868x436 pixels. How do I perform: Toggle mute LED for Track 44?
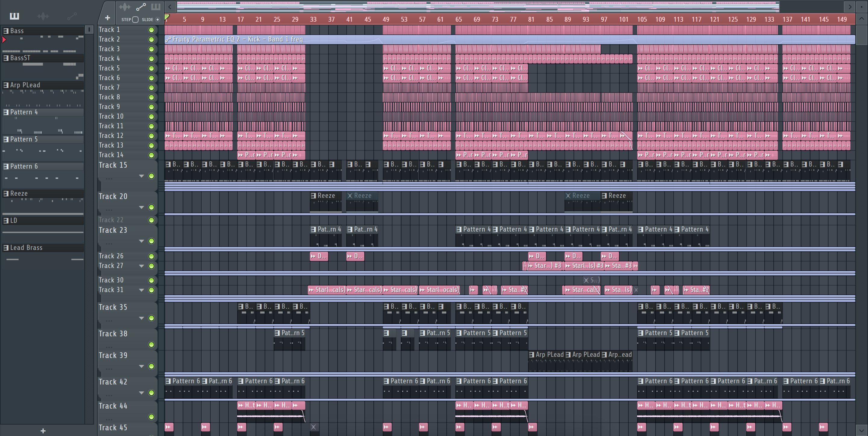pyautogui.click(x=152, y=417)
